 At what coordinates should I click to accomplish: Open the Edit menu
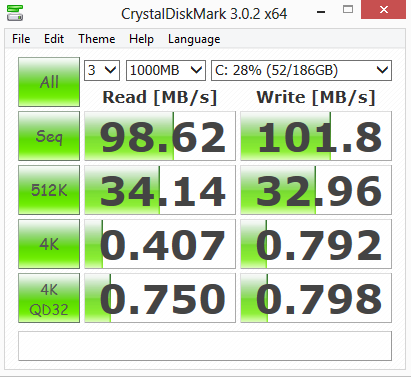[54, 39]
